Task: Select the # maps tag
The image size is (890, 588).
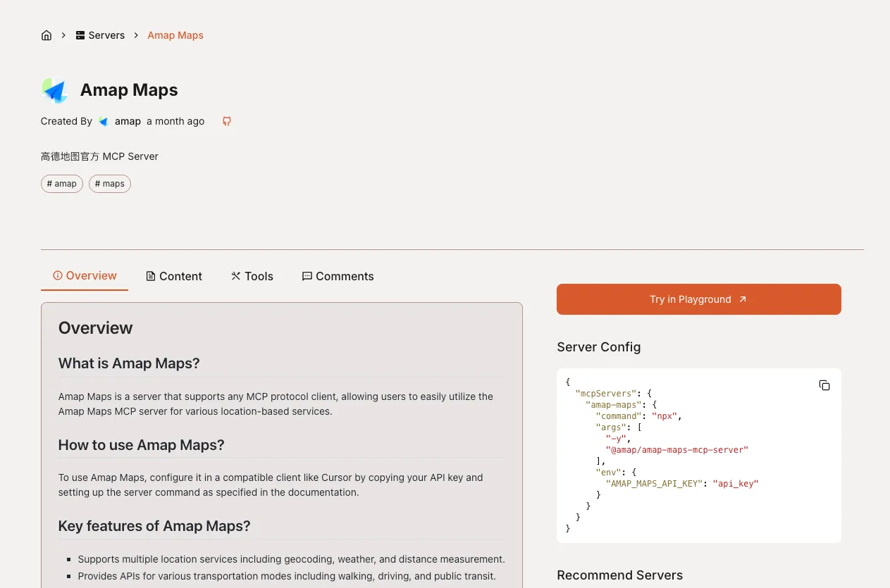Action: point(110,184)
